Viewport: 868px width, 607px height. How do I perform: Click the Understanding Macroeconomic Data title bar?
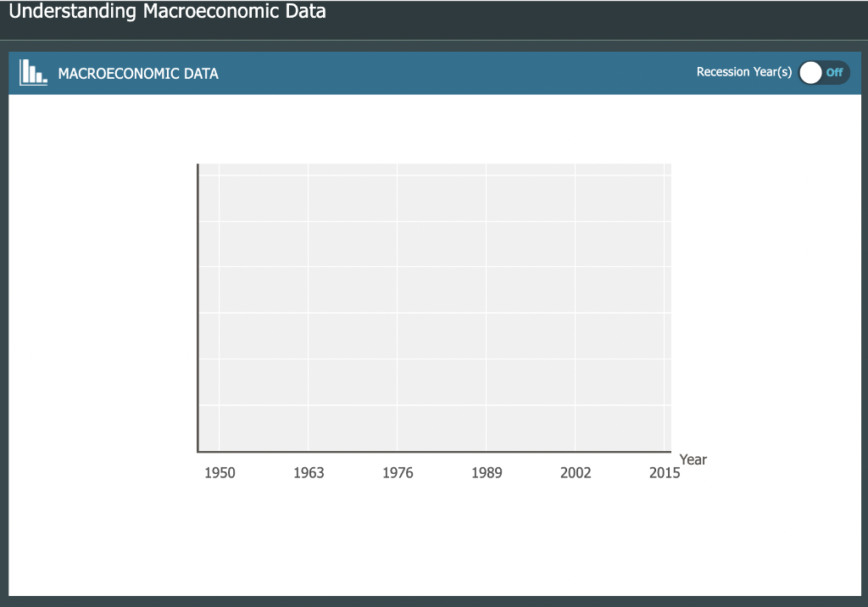(167, 12)
